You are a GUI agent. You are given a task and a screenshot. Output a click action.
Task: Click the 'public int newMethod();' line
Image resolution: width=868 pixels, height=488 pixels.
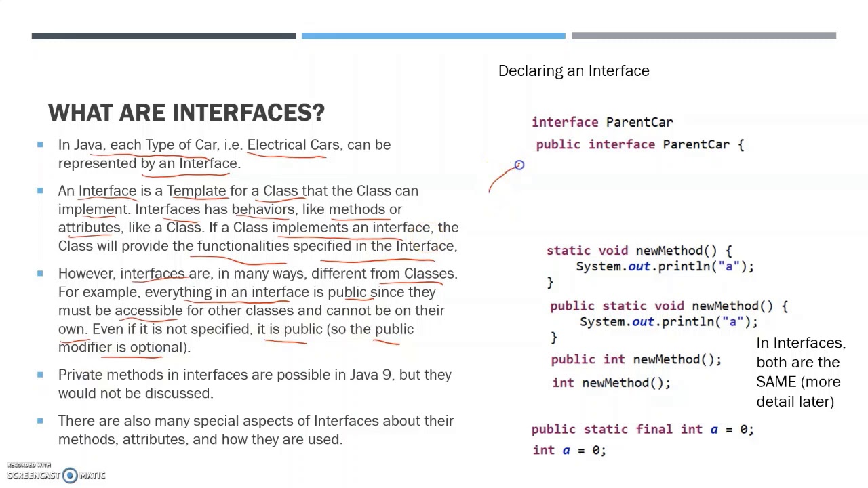click(x=636, y=359)
